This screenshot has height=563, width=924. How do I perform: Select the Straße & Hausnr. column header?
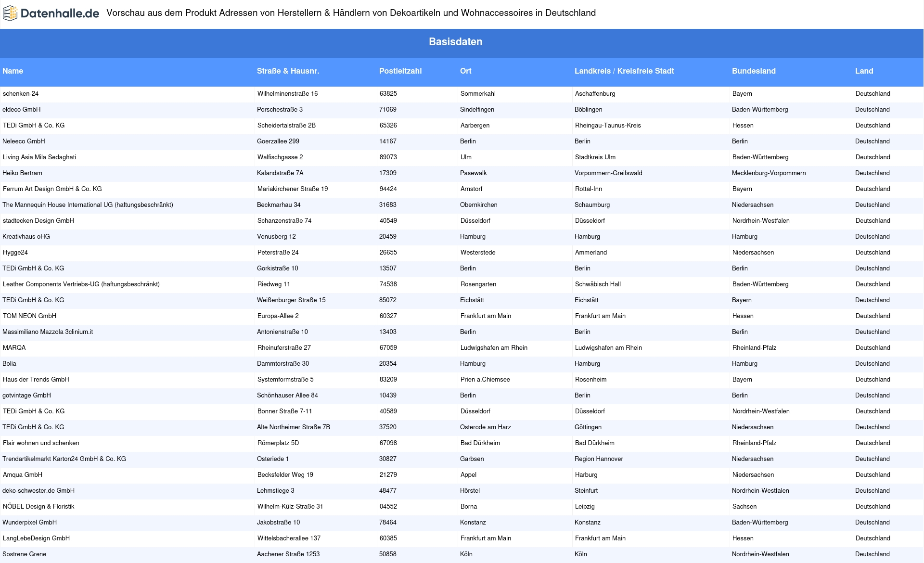(288, 71)
